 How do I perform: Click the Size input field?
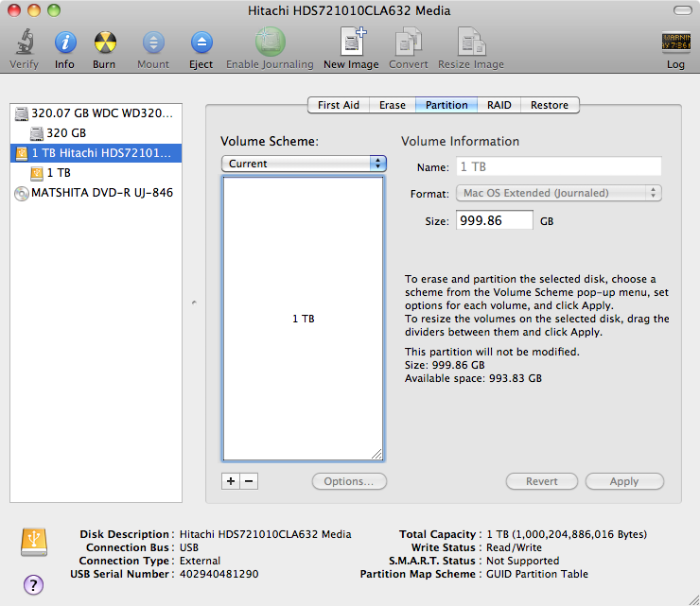click(494, 220)
